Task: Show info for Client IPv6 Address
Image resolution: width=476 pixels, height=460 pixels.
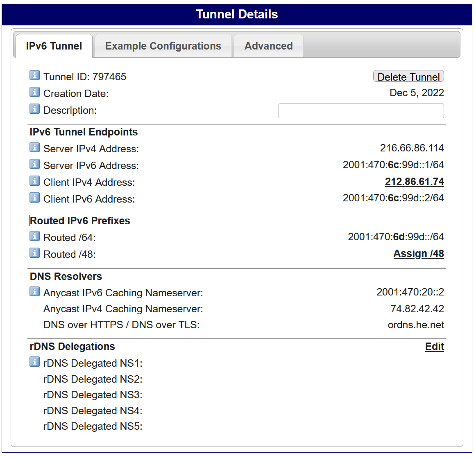Action: click(x=34, y=197)
